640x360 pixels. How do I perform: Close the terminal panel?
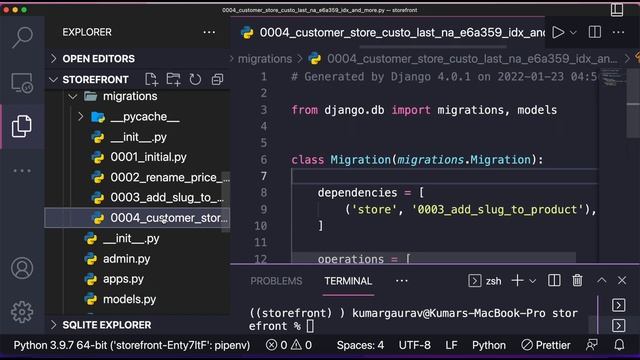point(622,281)
